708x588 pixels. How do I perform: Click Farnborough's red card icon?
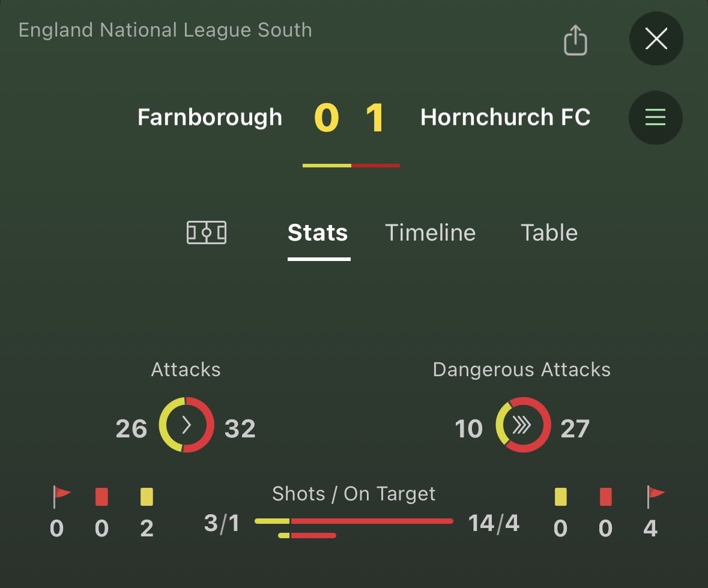101,497
